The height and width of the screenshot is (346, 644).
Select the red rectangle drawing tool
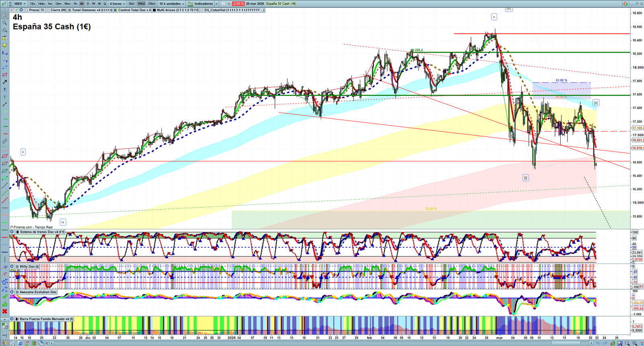(5, 75)
